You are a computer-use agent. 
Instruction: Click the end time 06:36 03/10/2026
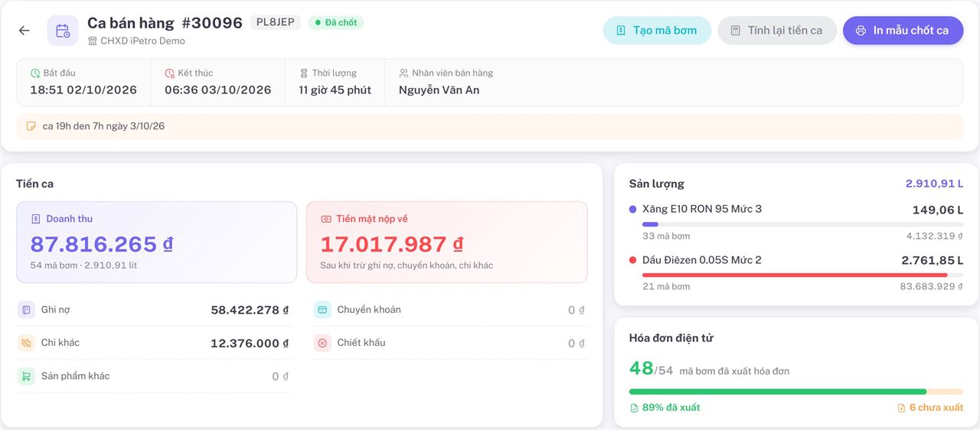click(x=218, y=90)
